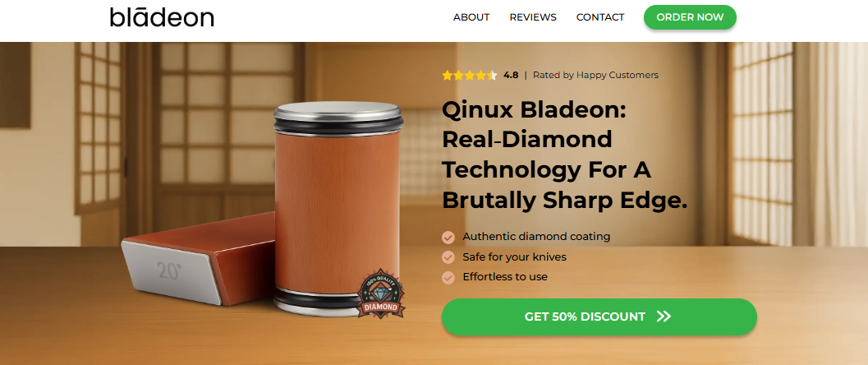868x365 pixels.
Task: Click the five-star rating icons
Action: (470, 76)
